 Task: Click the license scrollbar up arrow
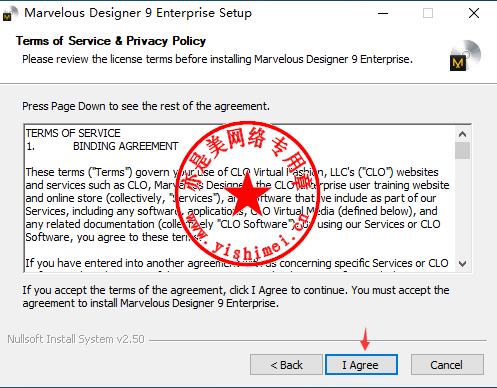[462, 134]
